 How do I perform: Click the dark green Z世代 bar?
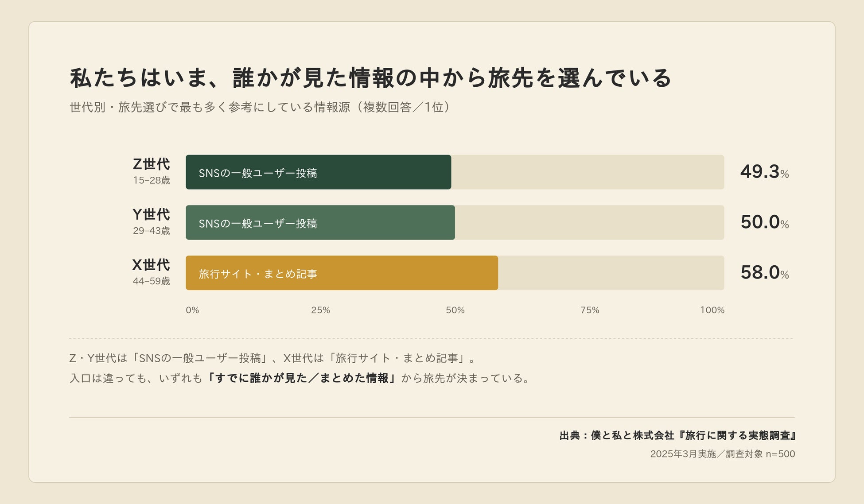tap(318, 172)
